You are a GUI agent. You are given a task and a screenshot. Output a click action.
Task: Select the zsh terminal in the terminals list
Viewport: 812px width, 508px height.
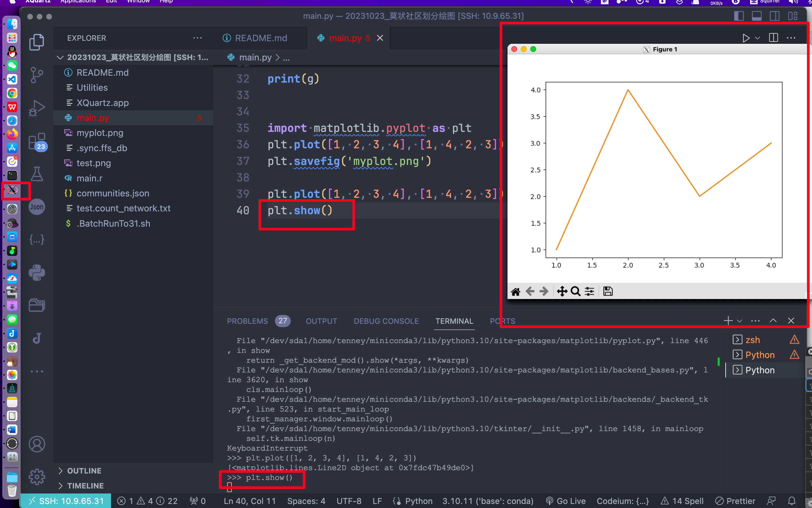coord(753,339)
